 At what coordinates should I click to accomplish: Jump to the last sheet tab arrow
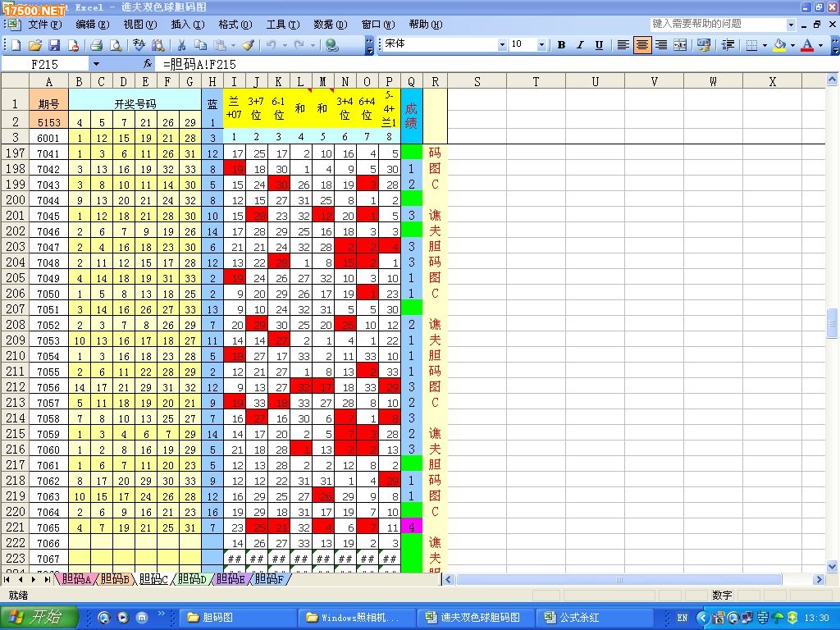click(48, 580)
